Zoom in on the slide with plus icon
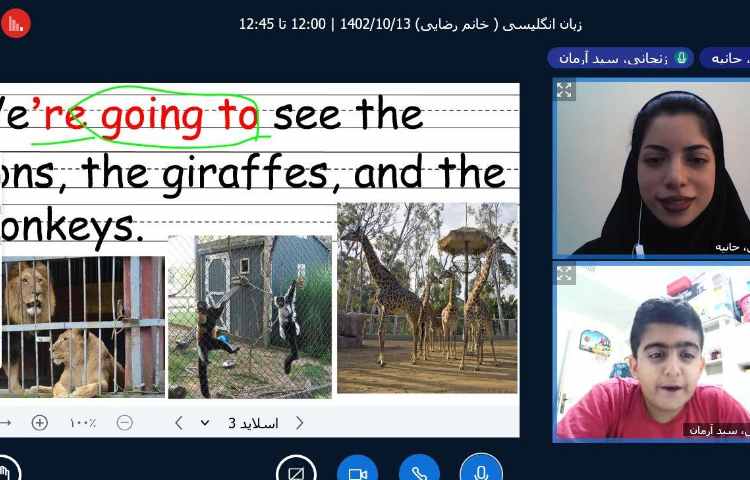750x480 pixels. point(40,423)
